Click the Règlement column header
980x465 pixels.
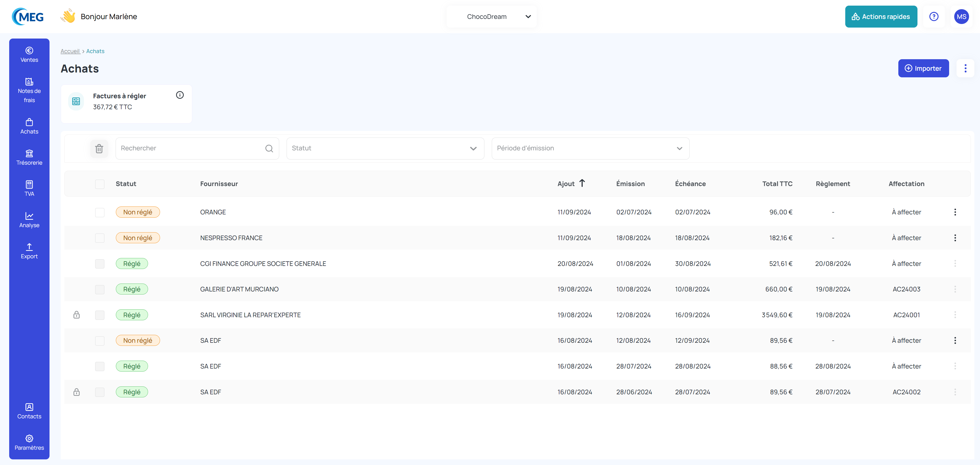click(x=833, y=184)
